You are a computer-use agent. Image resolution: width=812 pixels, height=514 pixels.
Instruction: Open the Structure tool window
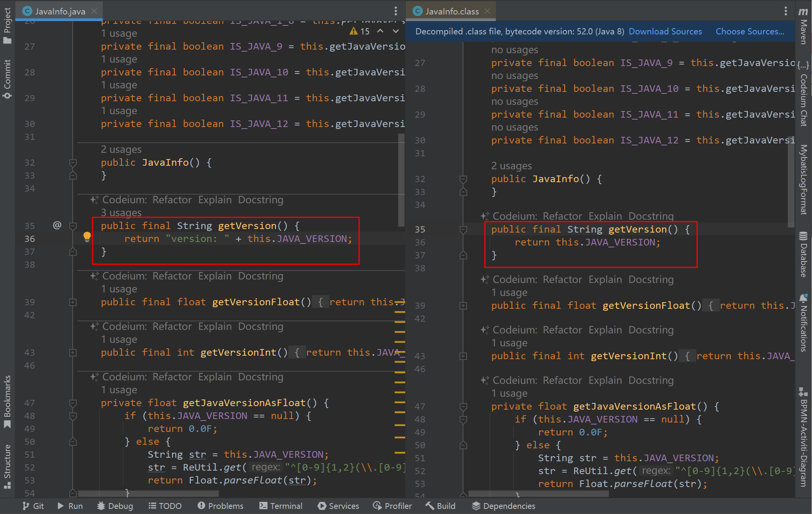point(7,466)
